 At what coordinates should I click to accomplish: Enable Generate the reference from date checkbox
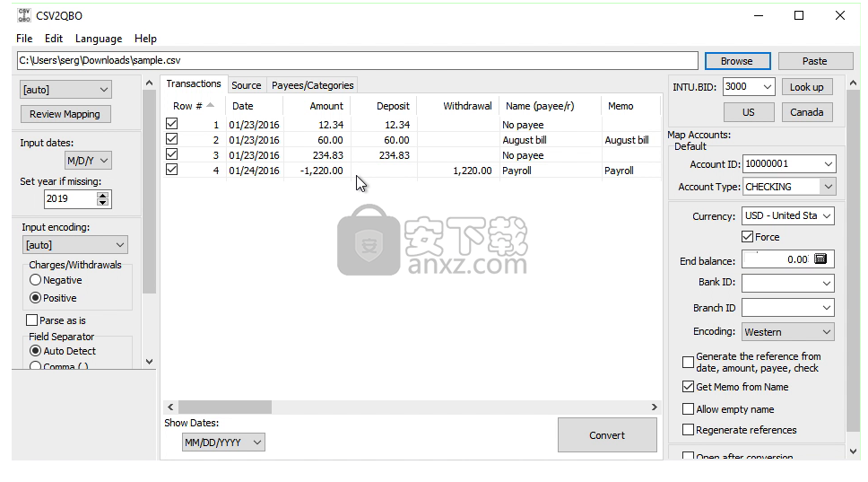tap(688, 363)
